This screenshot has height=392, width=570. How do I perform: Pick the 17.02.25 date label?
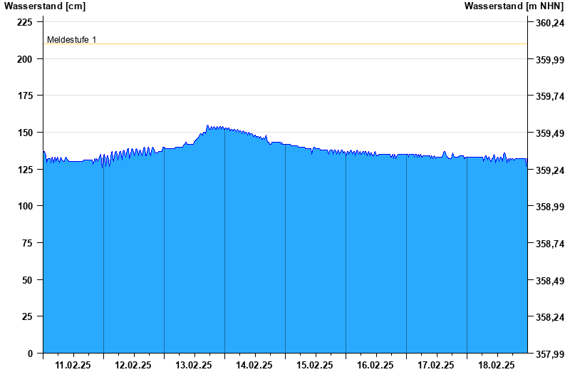pos(435,365)
